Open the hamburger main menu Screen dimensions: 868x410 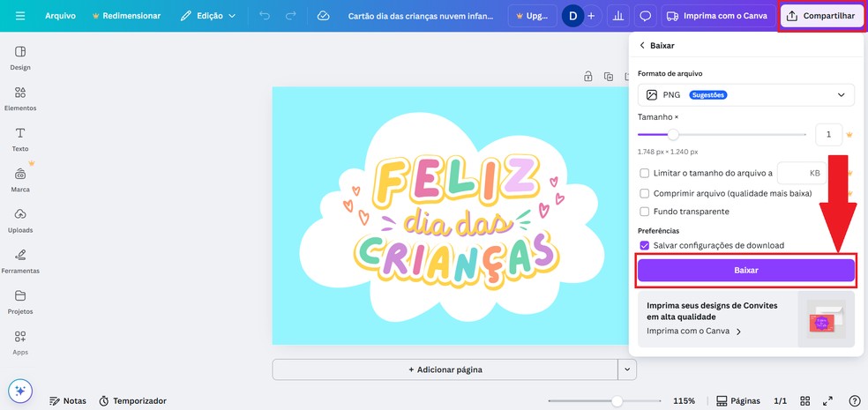pos(20,16)
